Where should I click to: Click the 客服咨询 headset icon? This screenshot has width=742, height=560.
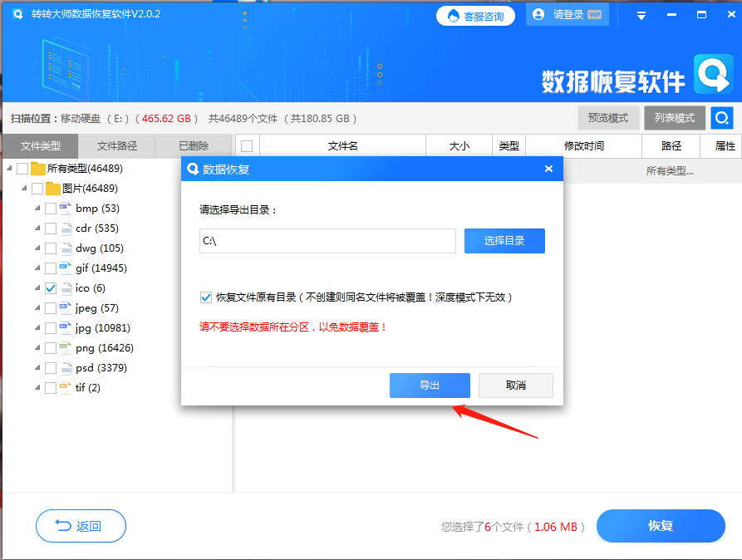tap(453, 14)
